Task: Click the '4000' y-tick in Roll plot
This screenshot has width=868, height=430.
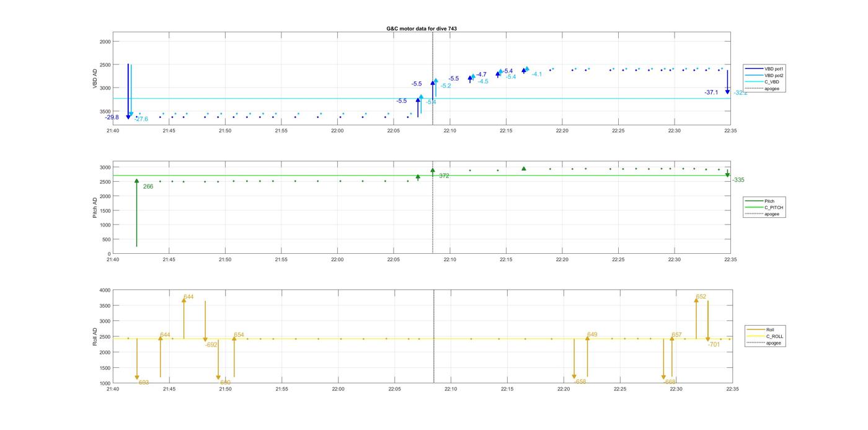Action: [x=105, y=290]
